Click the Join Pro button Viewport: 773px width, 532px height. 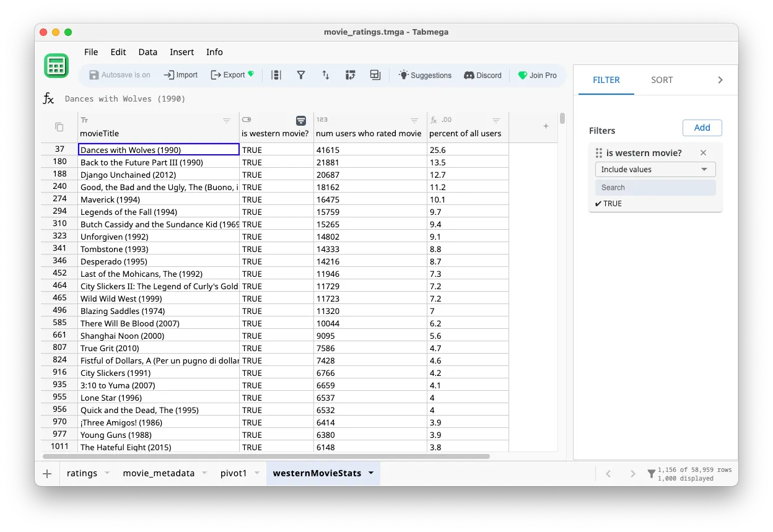[538, 75]
